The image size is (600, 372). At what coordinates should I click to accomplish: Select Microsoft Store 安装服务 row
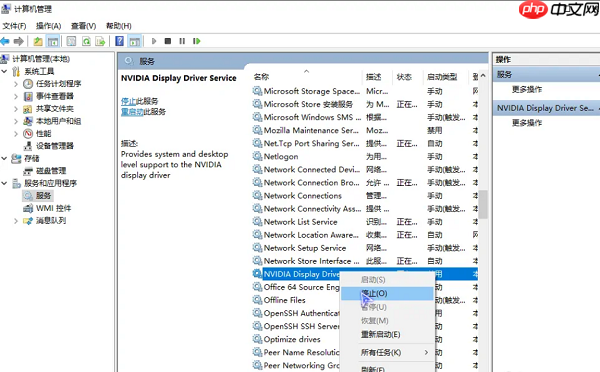(x=365, y=104)
